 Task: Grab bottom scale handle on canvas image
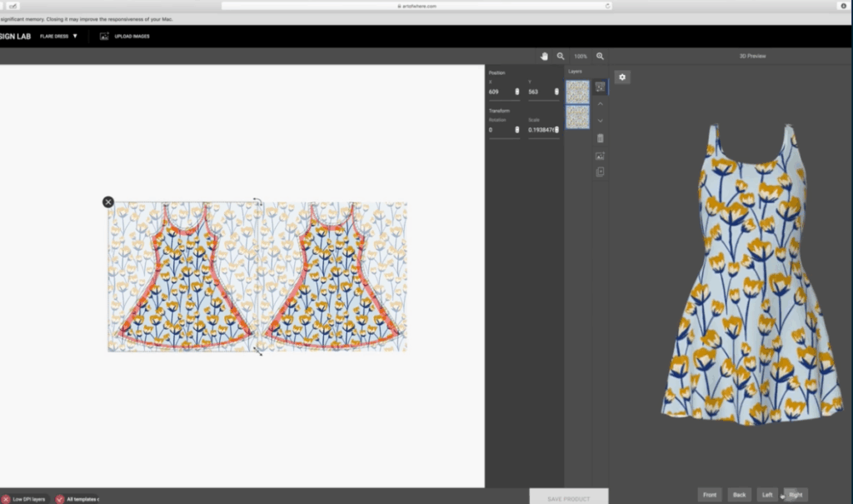(258, 352)
